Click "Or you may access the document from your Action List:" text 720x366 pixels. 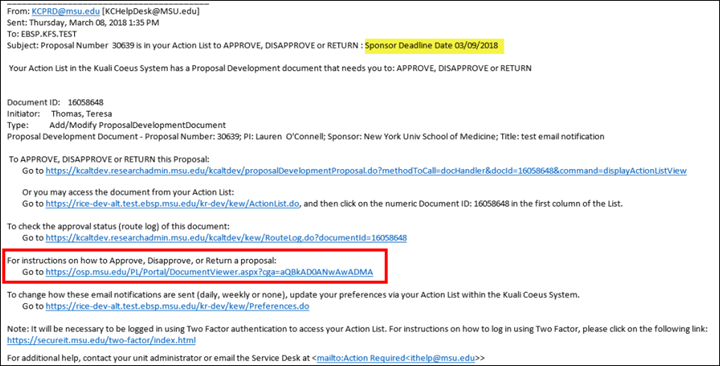point(128,192)
